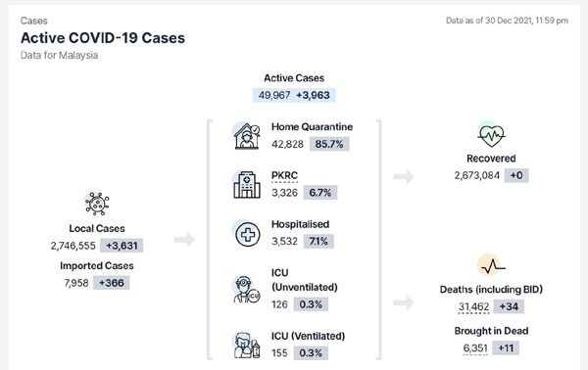The width and height of the screenshot is (588, 370).
Task: Click the +3,631 Local Cases badge
Action: click(x=122, y=246)
